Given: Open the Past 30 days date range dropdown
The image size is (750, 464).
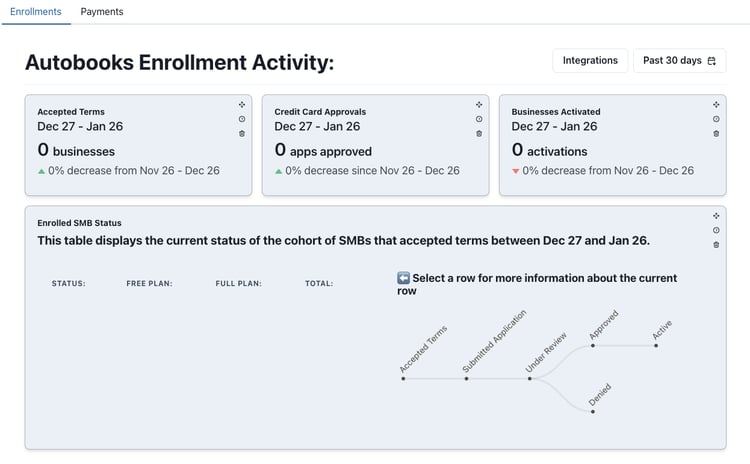Looking at the screenshot, I should pyautogui.click(x=679, y=61).
